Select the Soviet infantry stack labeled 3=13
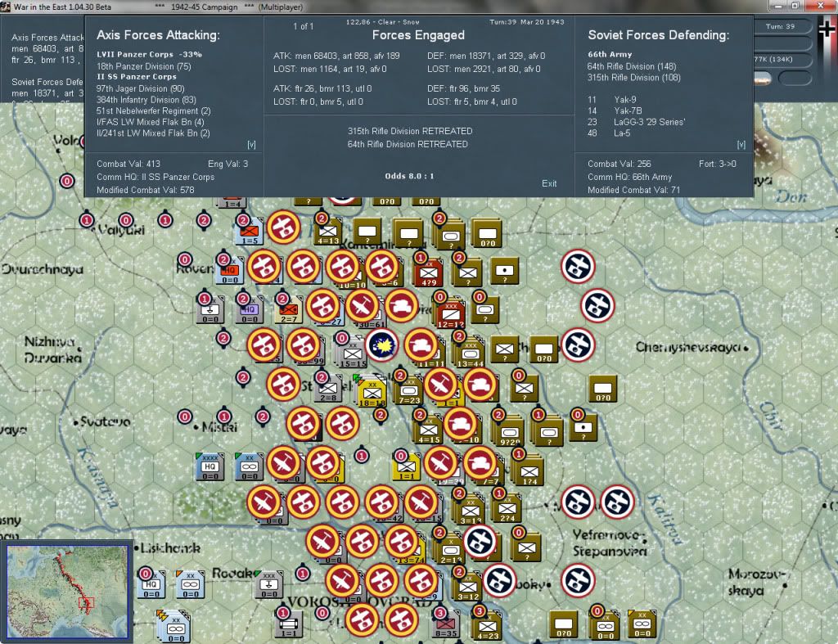838x644 pixels. click(x=470, y=509)
